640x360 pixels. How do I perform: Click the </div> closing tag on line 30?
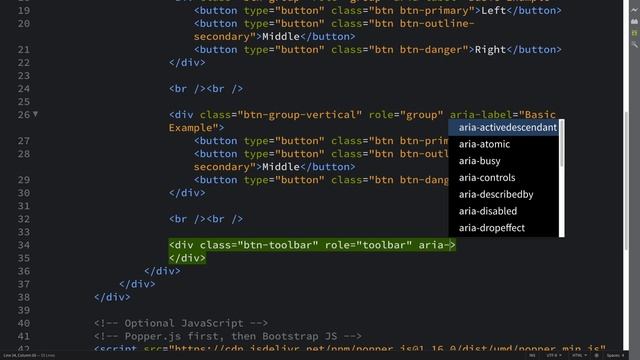tap(187, 193)
